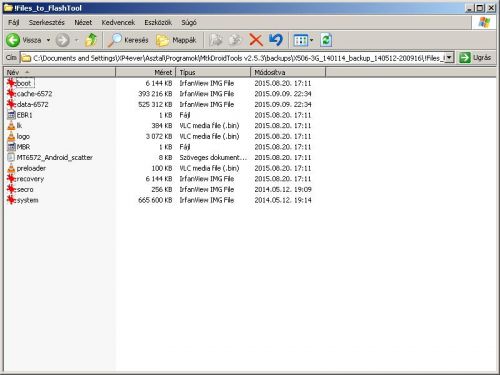Image resolution: width=500 pixels, height=375 pixels.
Task: Select the system IrfanView file icon
Action: click(11, 200)
